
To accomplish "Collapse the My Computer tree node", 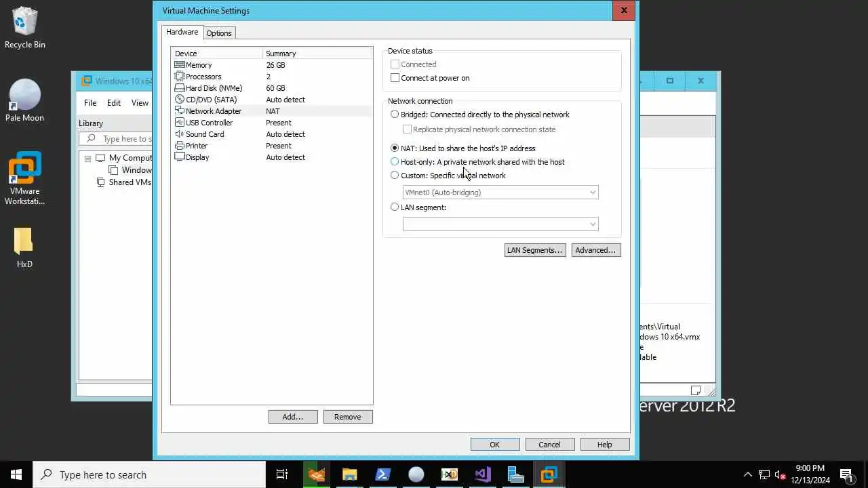I will pos(87,158).
